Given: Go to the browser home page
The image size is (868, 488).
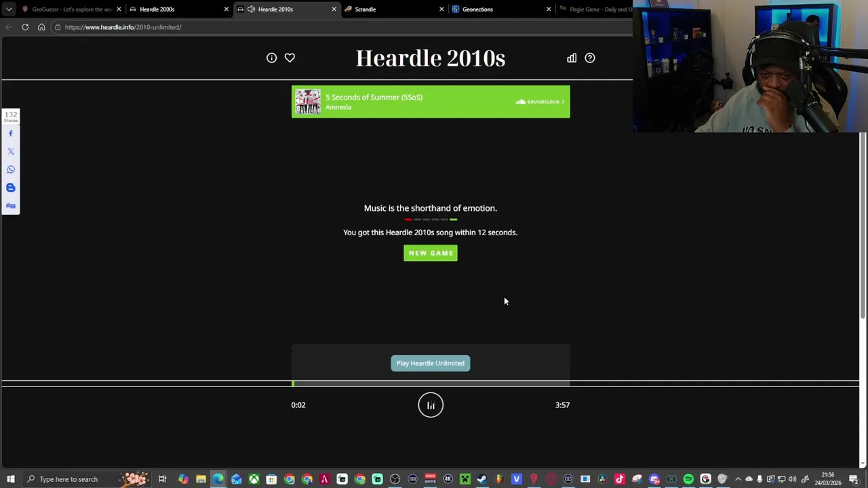Looking at the screenshot, I should pos(41,27).
